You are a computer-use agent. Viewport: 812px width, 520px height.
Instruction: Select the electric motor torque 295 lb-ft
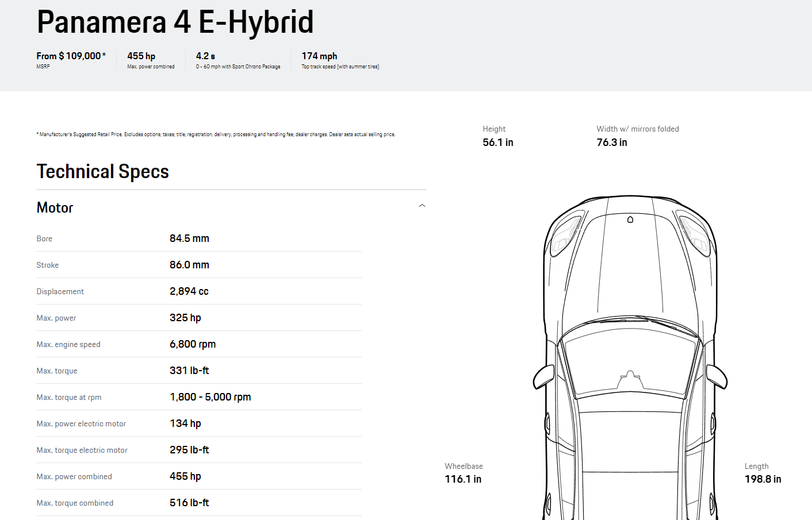coord(189,450)
